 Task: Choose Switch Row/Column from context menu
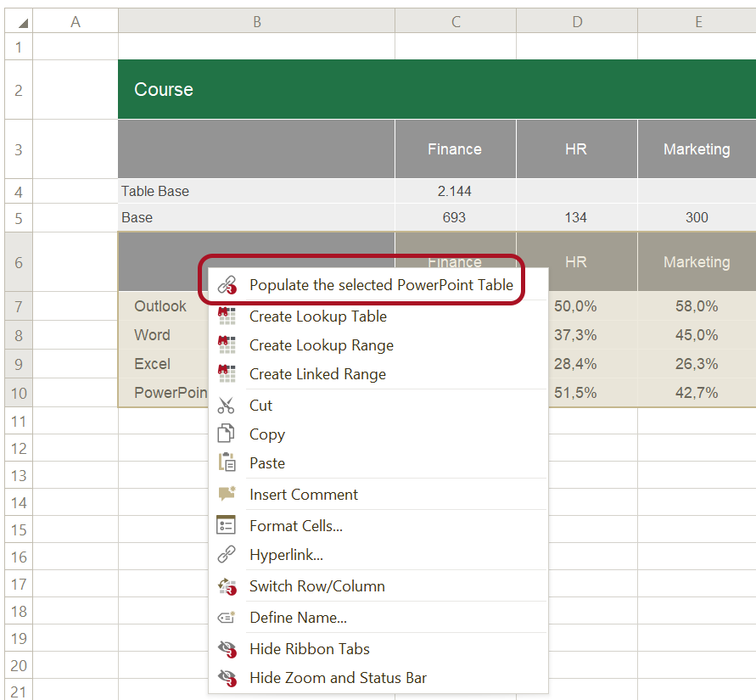point(316,586)
